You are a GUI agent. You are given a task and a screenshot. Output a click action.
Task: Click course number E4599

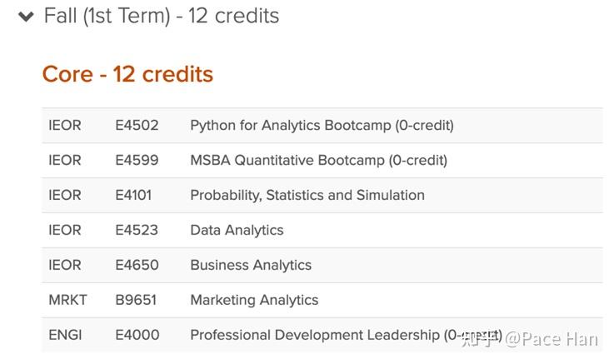point(137,161)
